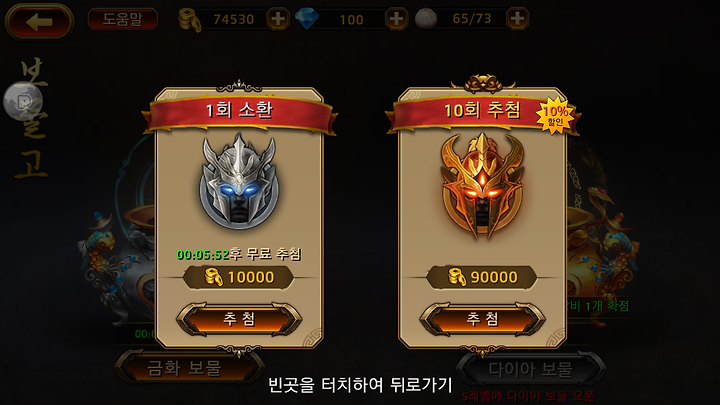Switch to 금화 보물 tab
Image resolution: width=720 pixels, height=405 pixels.
pyautogui.click(x=184, y=368)
